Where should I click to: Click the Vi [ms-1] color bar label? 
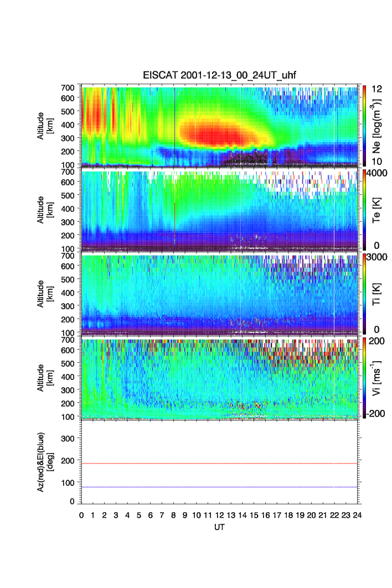coord(379,378)
